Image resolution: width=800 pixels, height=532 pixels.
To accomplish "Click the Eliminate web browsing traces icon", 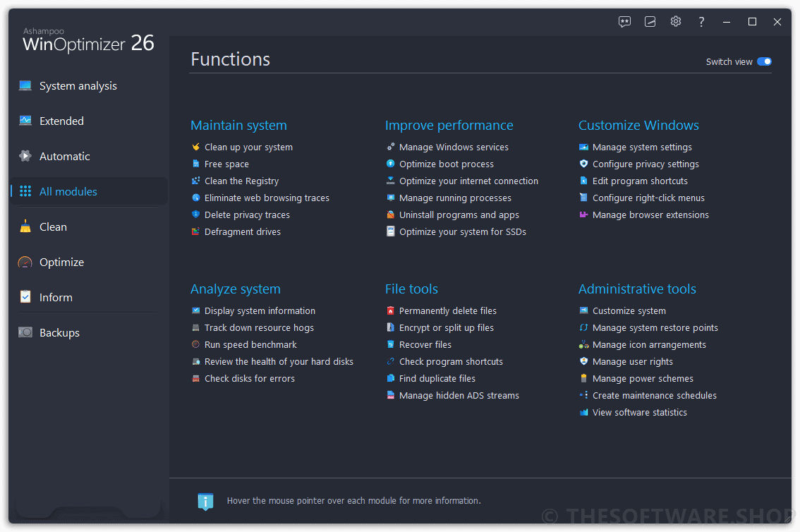I will point(196,198).
